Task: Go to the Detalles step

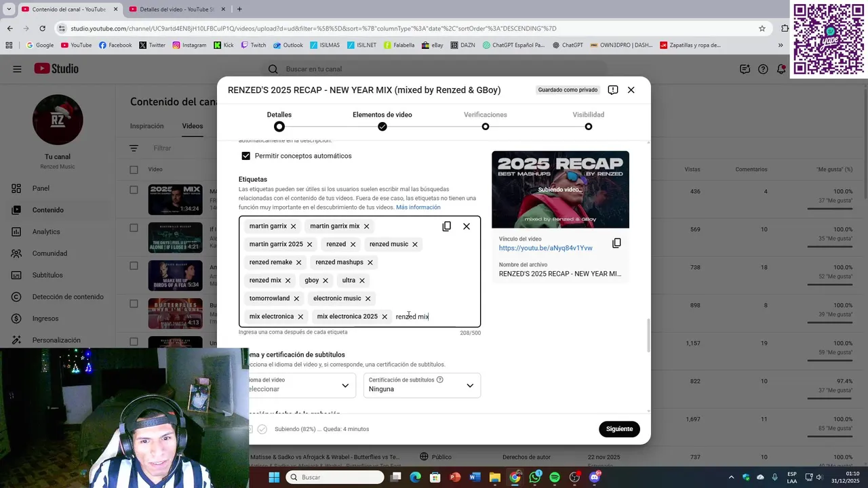Action: pyautogui.click(x=279, y=121)
